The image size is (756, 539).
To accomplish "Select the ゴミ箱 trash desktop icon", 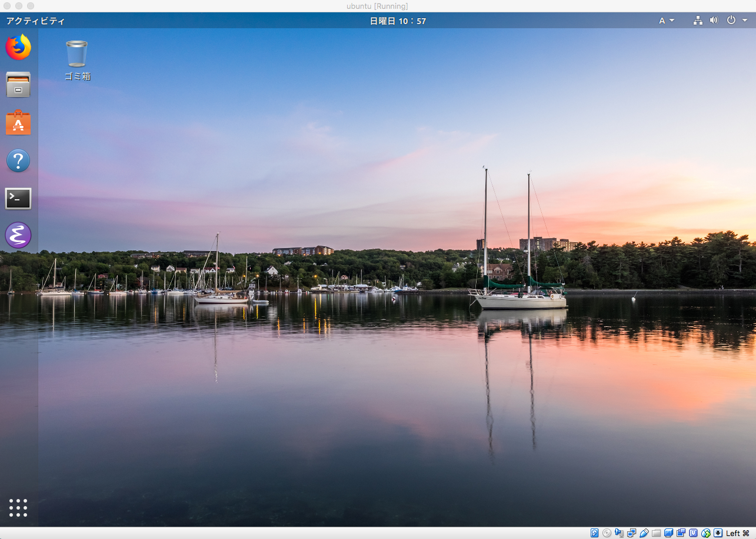I will coord(77,61).
